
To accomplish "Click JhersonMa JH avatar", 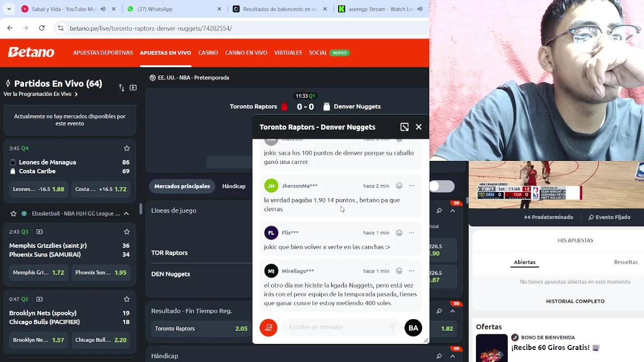I will pos(271,186).
